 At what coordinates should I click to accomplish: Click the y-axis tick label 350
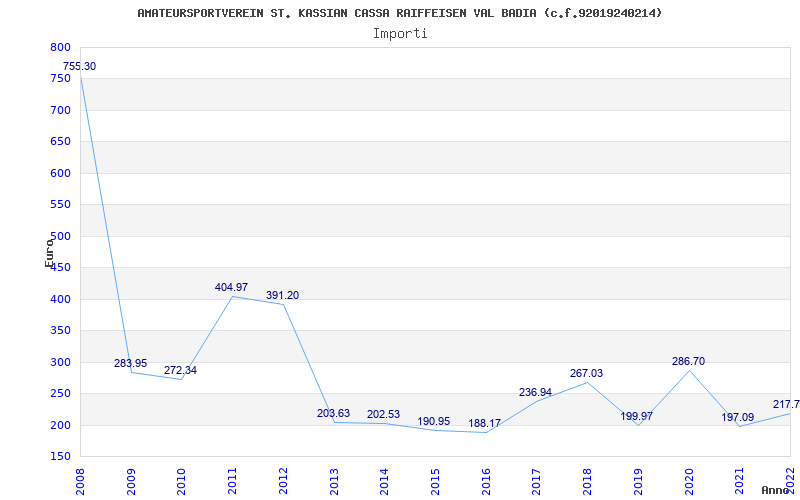click(x=60, y=331)
